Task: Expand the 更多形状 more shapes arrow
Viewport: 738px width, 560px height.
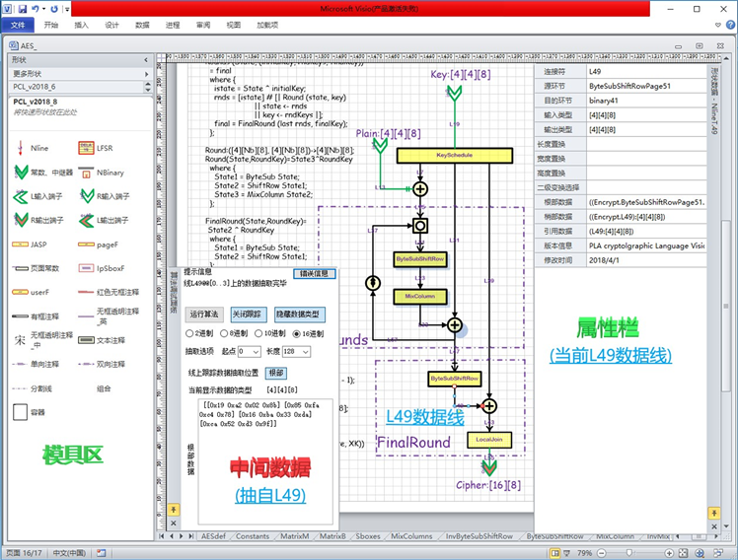Action: [145, 73]
